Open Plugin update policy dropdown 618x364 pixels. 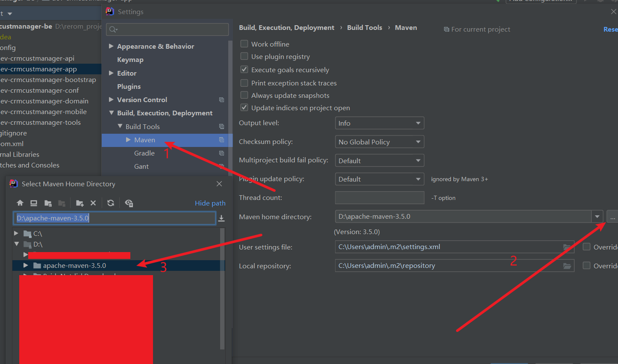[x=380, y=179]
